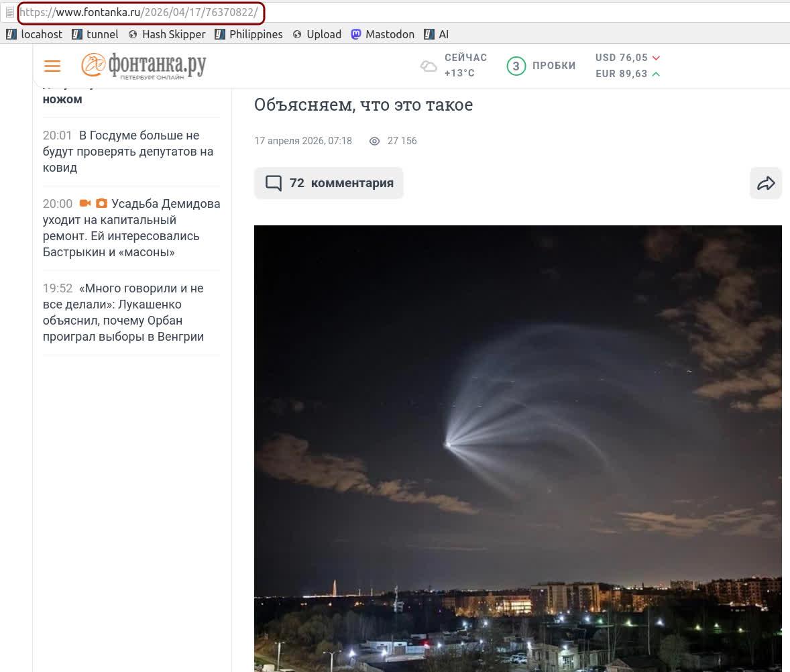Open the hamburger menu icon
The width and height of the screenshot is (790, 672).
tap(52, 66)
